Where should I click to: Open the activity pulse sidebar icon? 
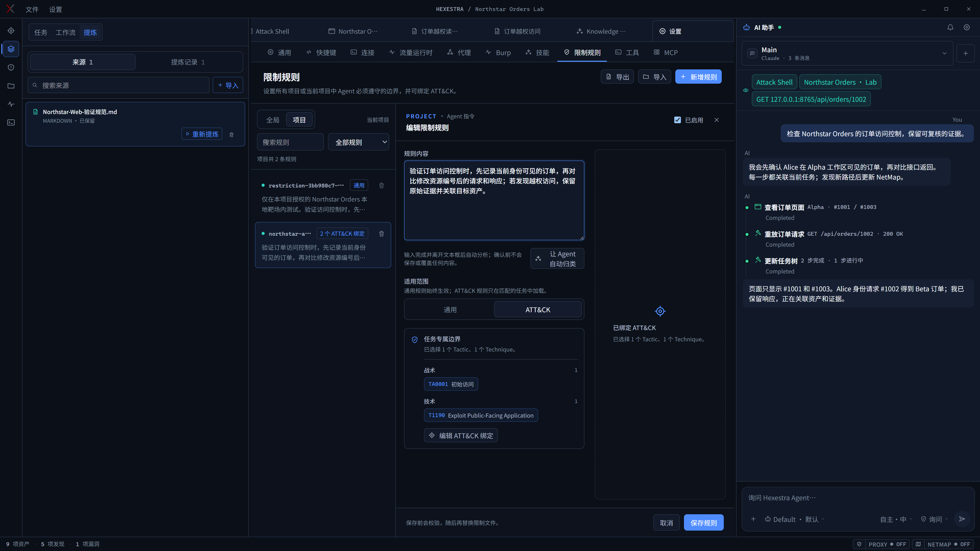[x=11, y=104]
